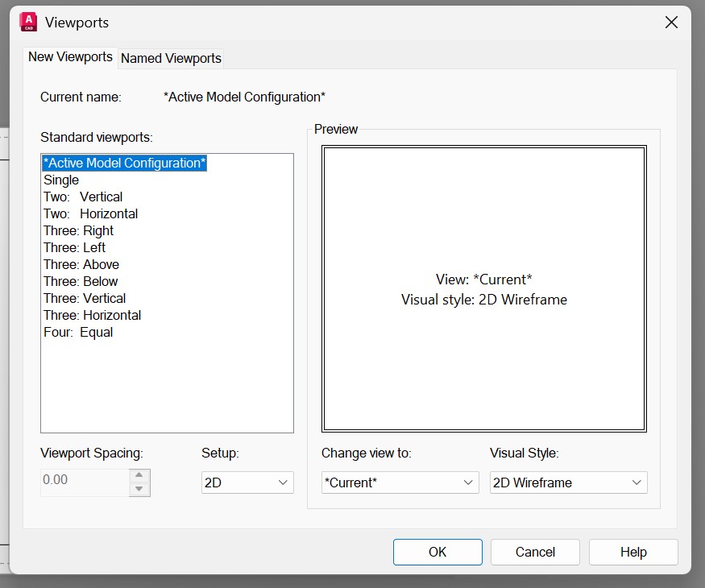Choose Three: Above viewport layout

tap(81, 264)
